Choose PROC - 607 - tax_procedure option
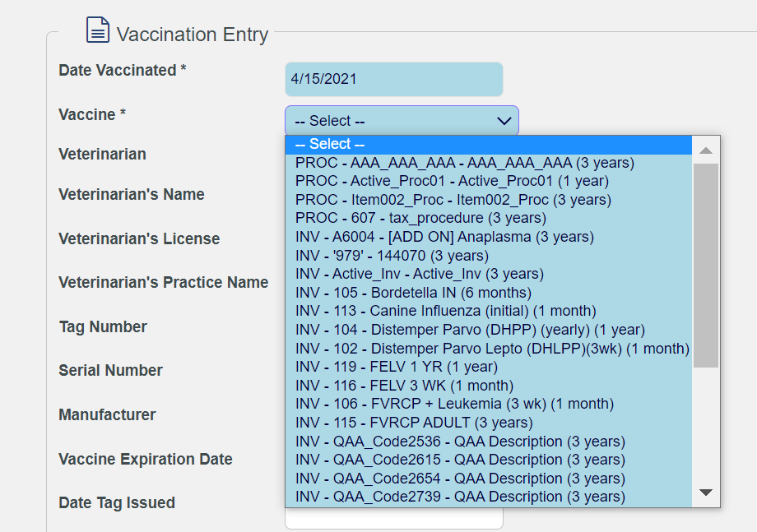757x532 pixels. pyautogui.click(x=489, y=218)
